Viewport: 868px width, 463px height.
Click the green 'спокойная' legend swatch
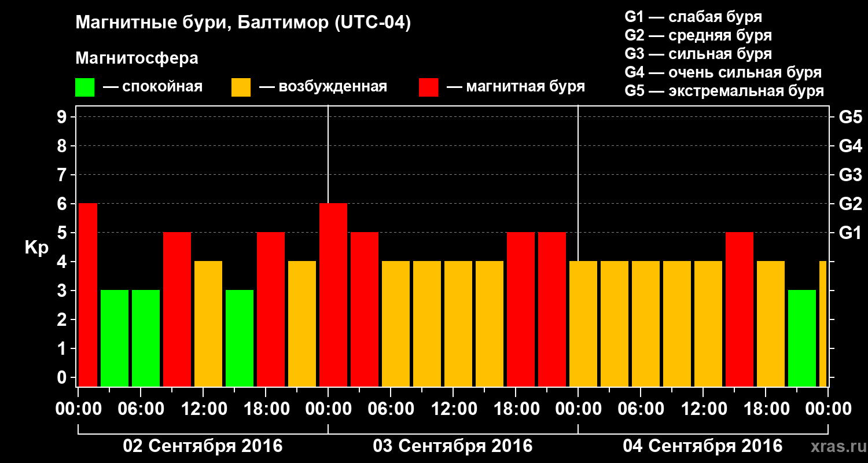pos(84,87)
